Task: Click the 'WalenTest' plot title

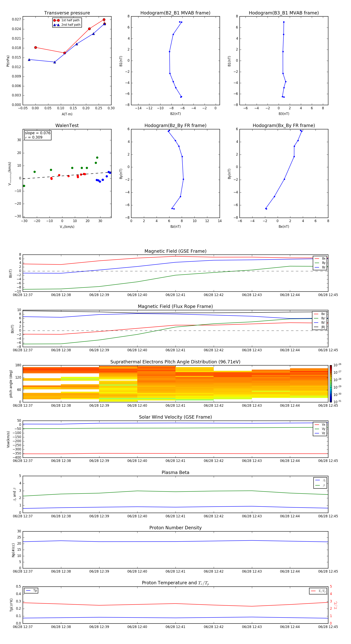Action: click(67, 125)
